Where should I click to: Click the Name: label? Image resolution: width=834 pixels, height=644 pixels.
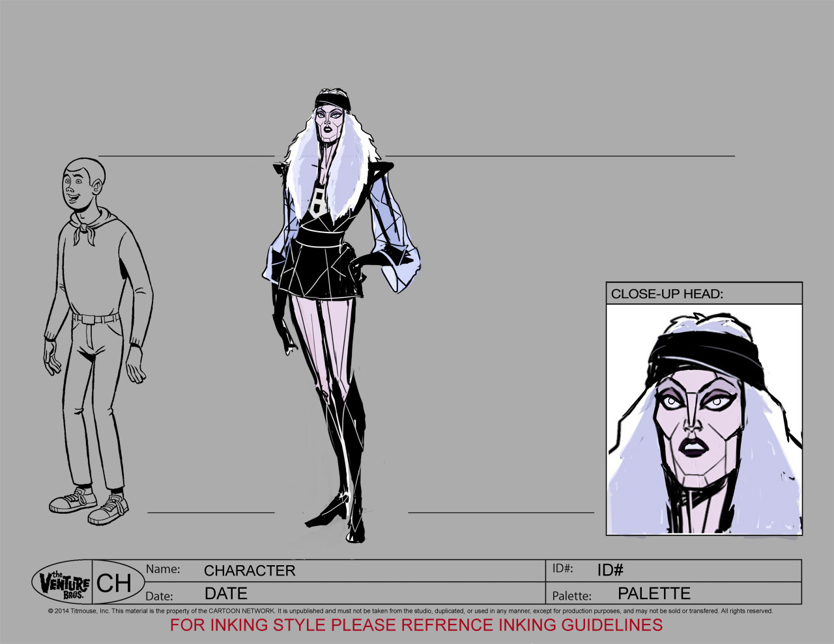[163, 569]
